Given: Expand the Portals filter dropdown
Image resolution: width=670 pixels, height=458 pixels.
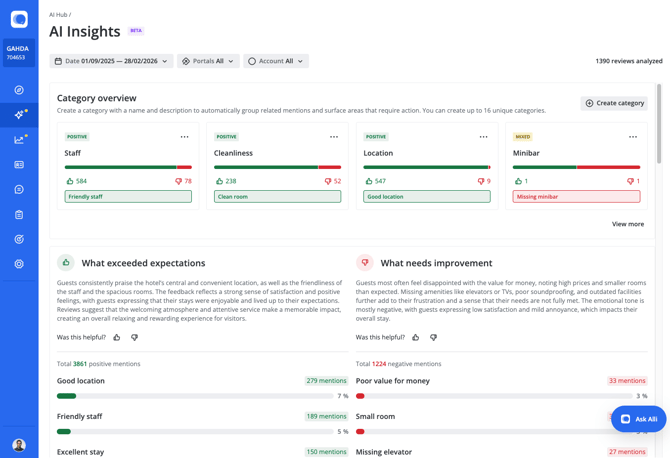Looking at the screenshot, I should 208,61.
